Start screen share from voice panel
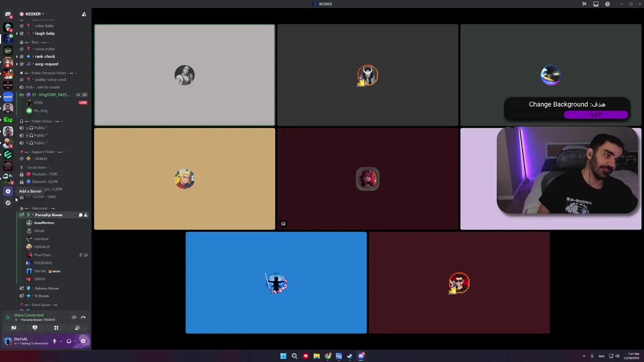This screenshot has height=362, width=644. [35, 328]
